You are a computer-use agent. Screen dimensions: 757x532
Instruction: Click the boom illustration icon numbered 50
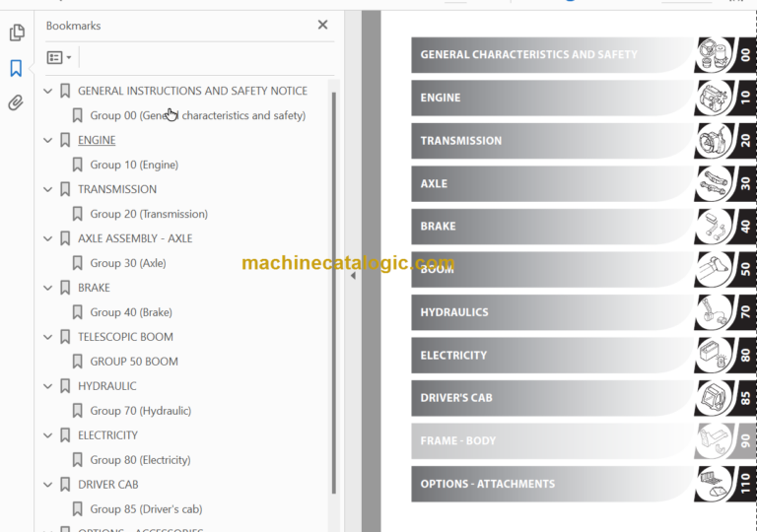tap(714, 269)
